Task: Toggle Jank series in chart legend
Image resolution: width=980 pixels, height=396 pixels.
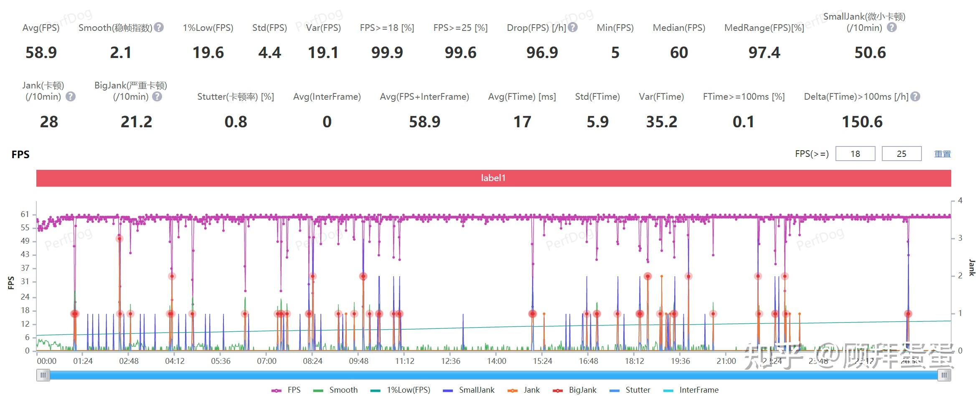Action: point(523,390)
